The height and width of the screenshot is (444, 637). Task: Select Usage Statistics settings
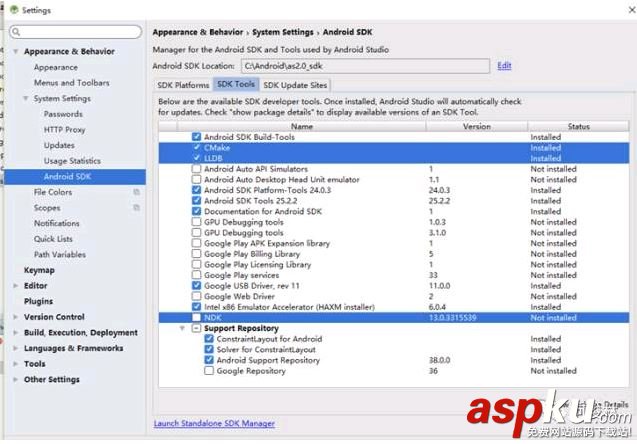pos(72,161)
